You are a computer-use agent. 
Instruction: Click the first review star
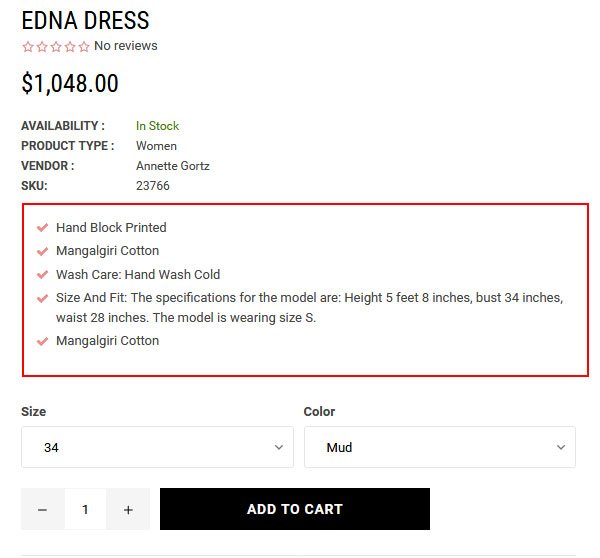pyautogui.click(x=28, y=46)
